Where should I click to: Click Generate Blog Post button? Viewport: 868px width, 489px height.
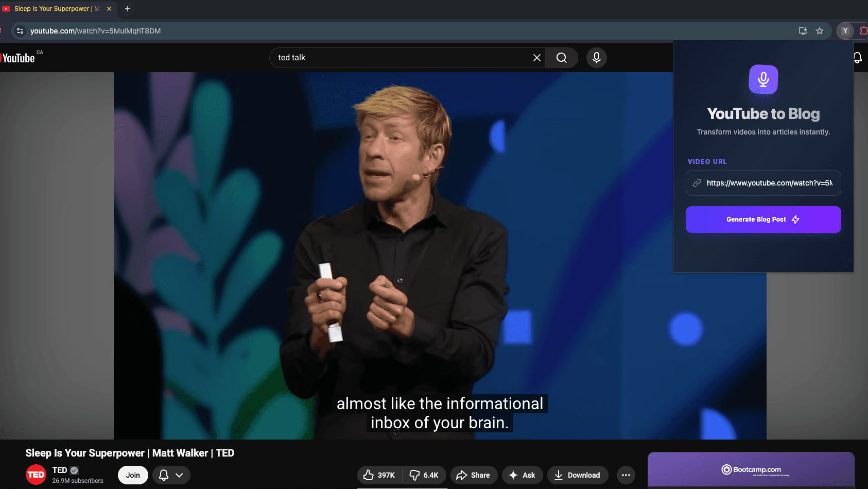coord(763,220)
